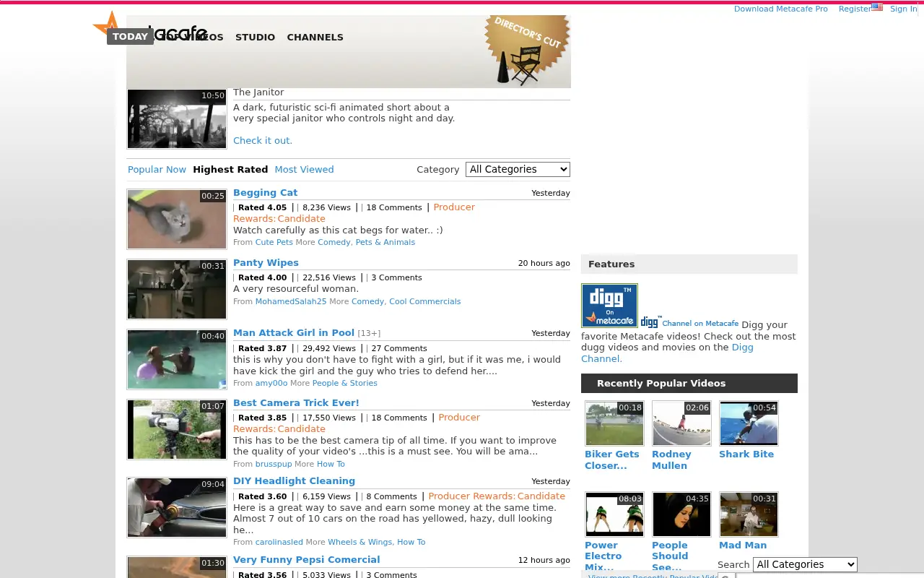
Task: Play the Biker Gets Closer thumbnail
Action: [614, 423]
